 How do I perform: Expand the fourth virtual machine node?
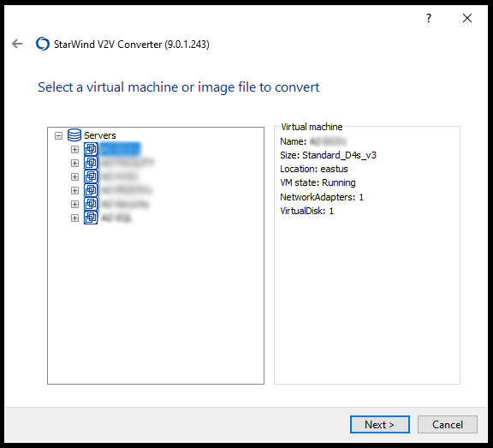74,191
